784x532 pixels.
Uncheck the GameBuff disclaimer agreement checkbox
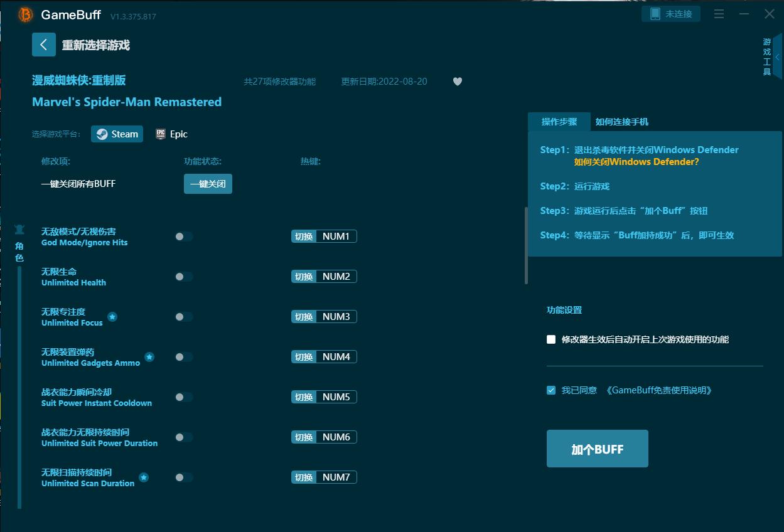click(551, 390)
